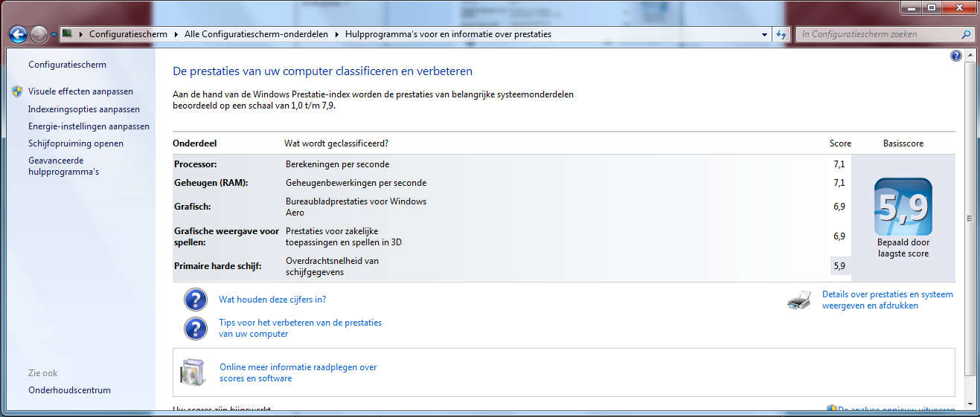Open Geavanceerde hulpprogramma's link
This screenshot has height=417, width=980.
point(63,166)
